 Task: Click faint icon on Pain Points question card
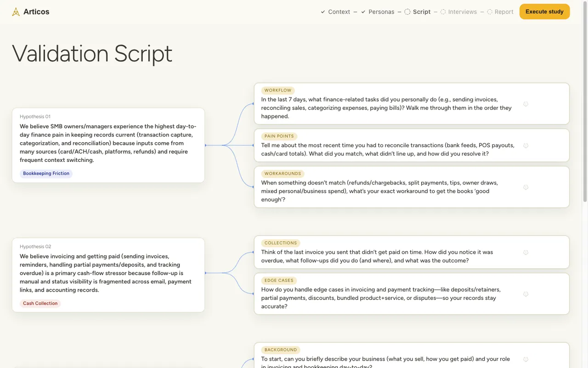coord(526,145)
